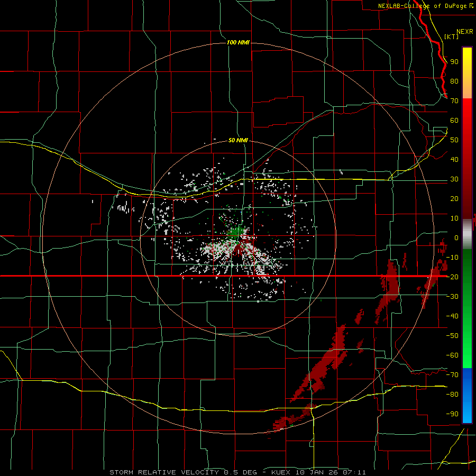Click the -20 value on the velocity scale
Screen dimensions: 476x476
click(452, 277)
